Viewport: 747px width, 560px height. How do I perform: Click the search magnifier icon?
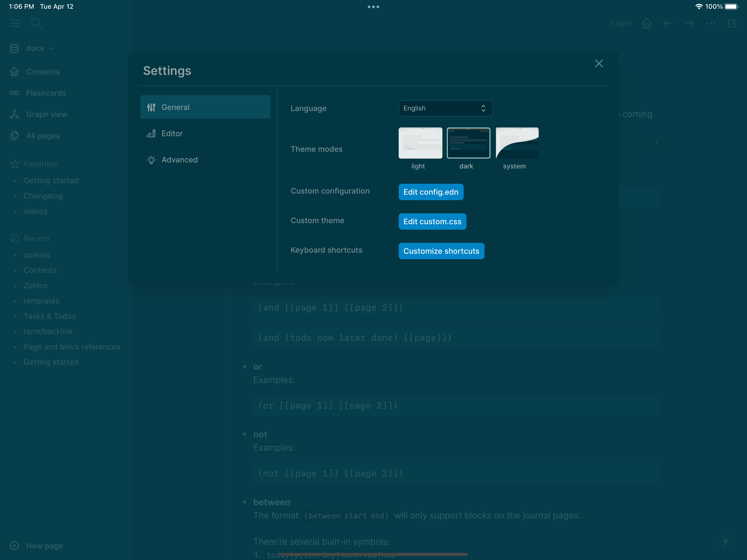(36, 23)
